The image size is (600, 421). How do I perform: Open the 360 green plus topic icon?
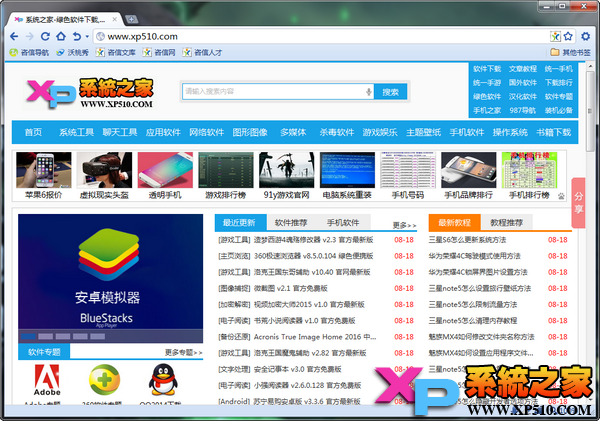pyautogui.click(x=104, y=380)
